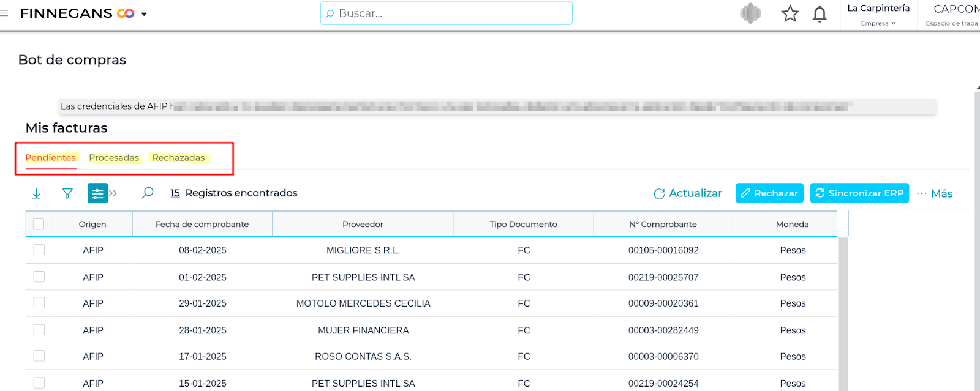
Task: Click the AFIP credentials notice banner
Action: [x=497, y=106]
